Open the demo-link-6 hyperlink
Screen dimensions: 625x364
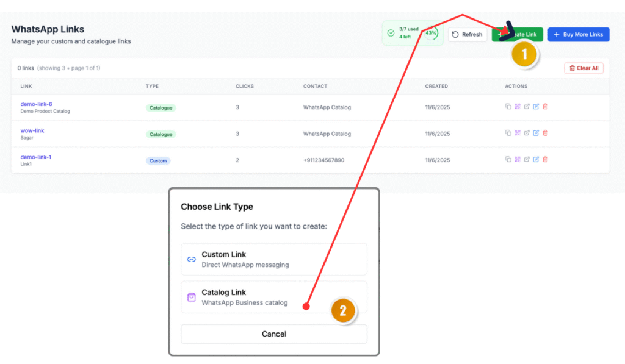36,104
